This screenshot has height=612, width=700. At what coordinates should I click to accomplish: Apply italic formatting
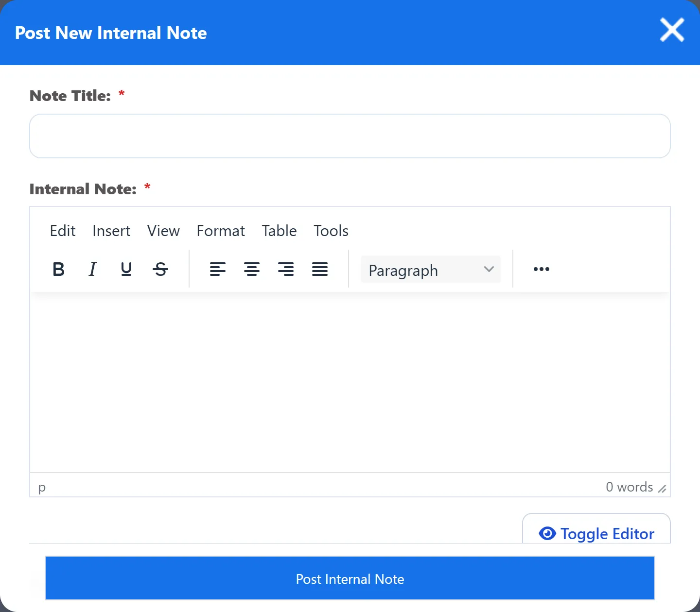click(x=92, y=269)
